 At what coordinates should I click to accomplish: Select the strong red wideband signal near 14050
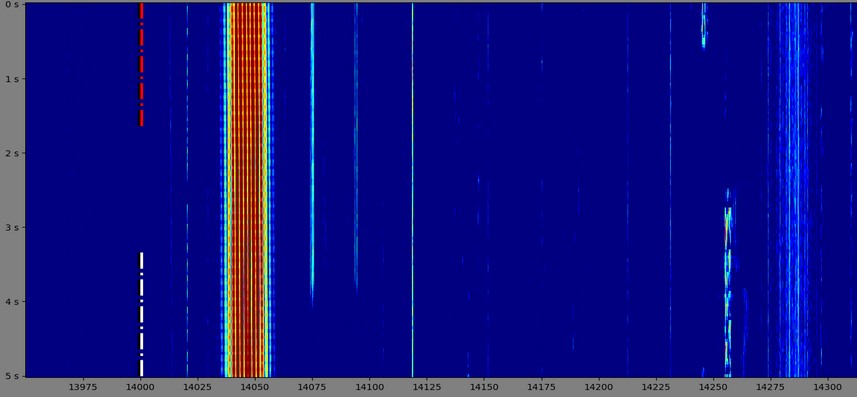click(247, 190)
